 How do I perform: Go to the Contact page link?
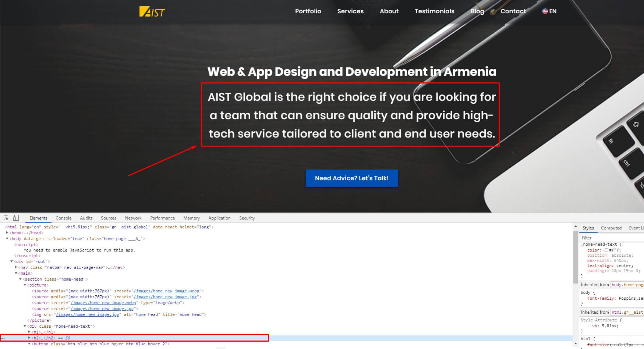[x=513, y=11]
